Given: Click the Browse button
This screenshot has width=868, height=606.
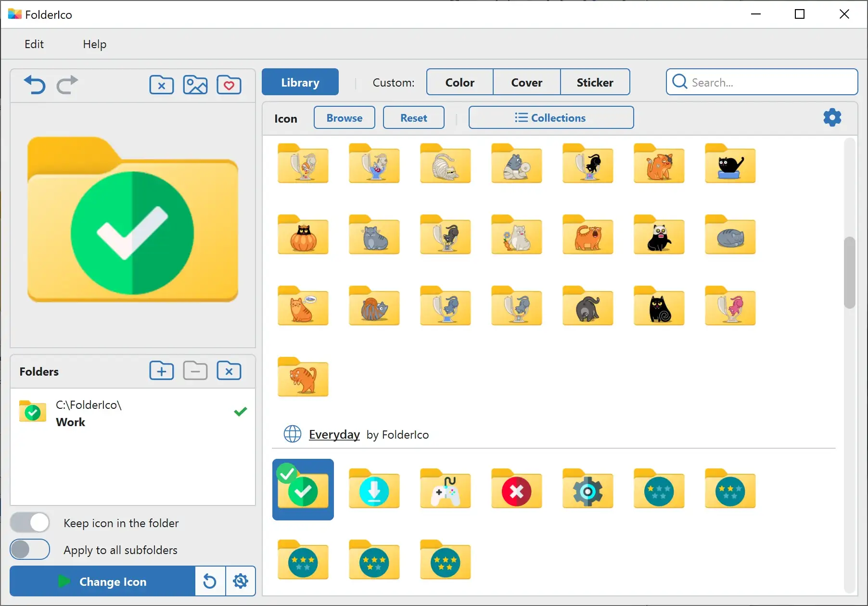Looking at the screenshot, I should [x=345, y=118].
